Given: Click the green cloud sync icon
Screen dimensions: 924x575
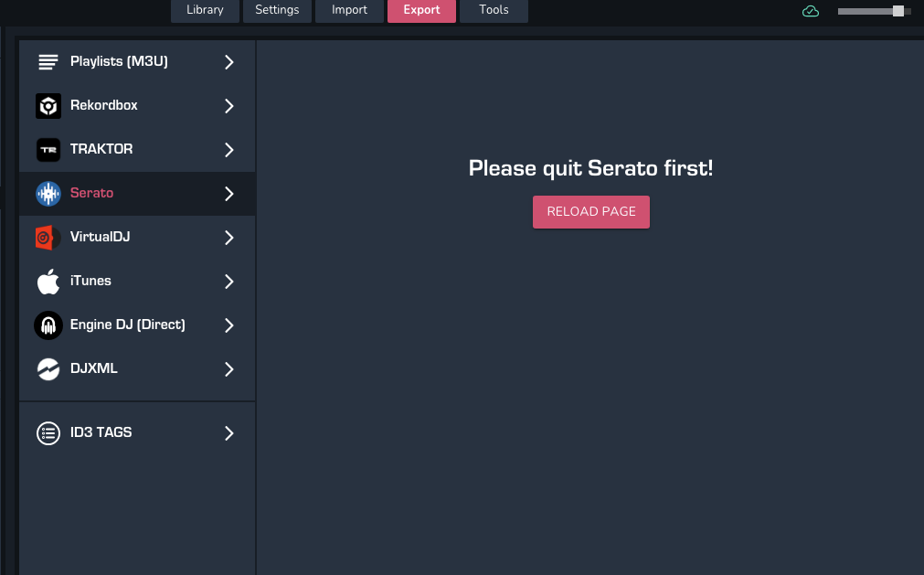Looking at the screenshot, I should coord(810,11).
